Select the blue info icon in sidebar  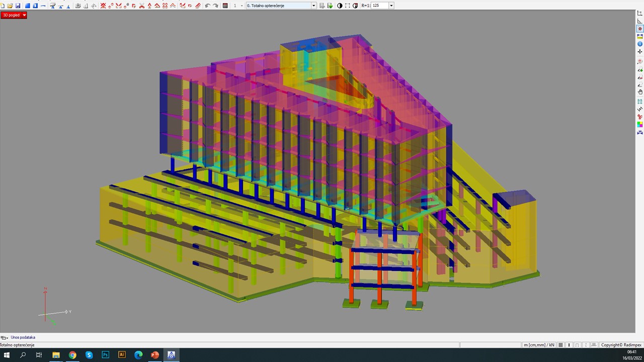coord(640,44)
